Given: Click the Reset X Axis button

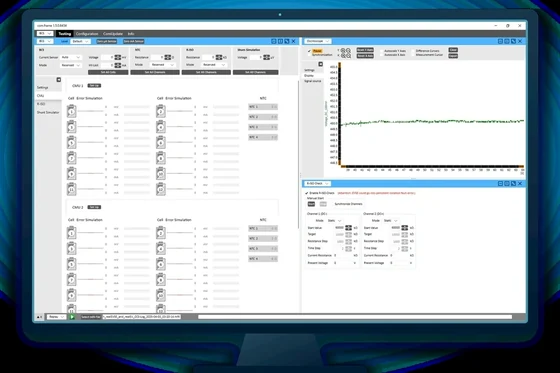Looking at the screenshot, I should 365,56.
